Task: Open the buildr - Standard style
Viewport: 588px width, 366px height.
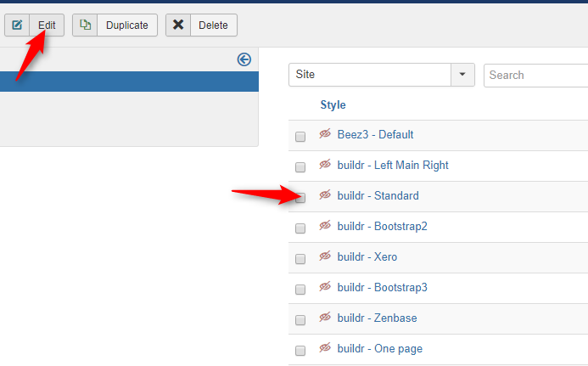Action: (x=378, y=195)
